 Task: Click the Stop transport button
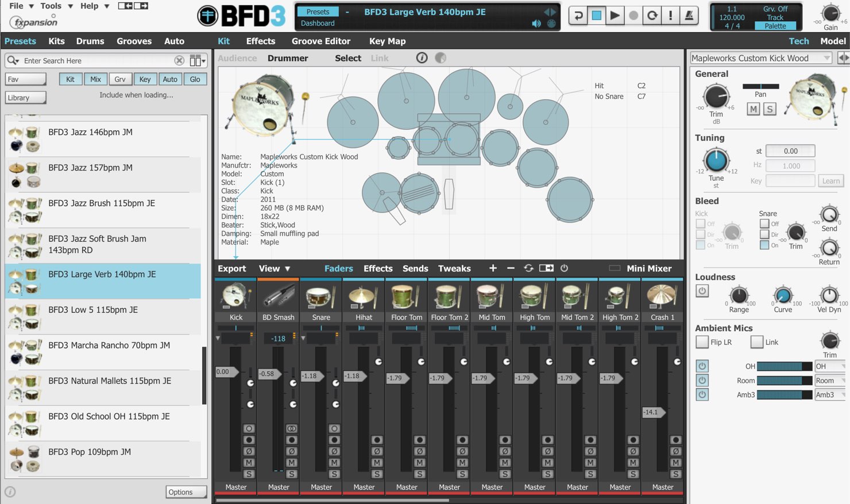pos(596,15)
